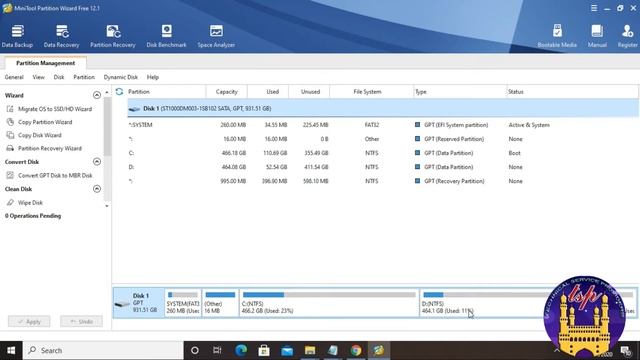Click the Undo button

[81, 322]
